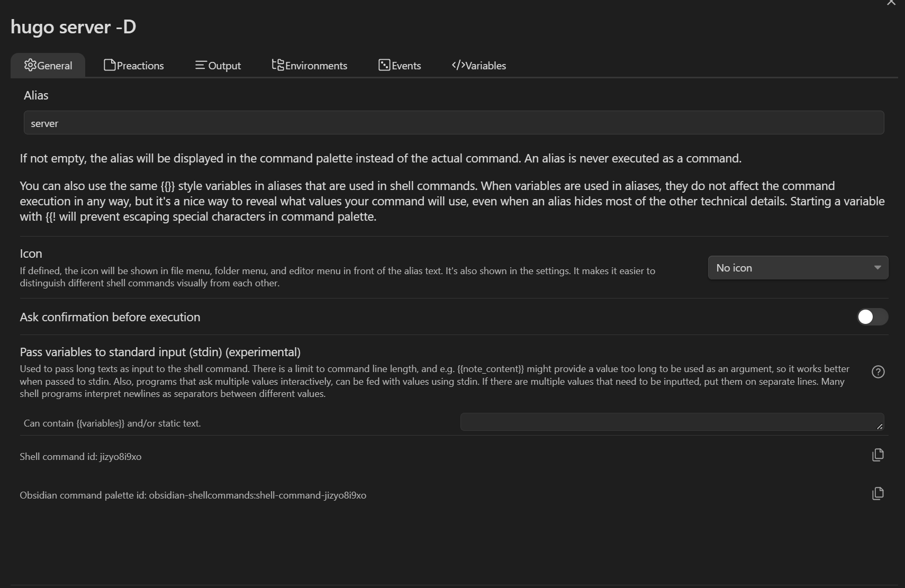This screenshot has width=905, height=588.
Task: Click the gear icon on General tab
Action: coord(30,65)
